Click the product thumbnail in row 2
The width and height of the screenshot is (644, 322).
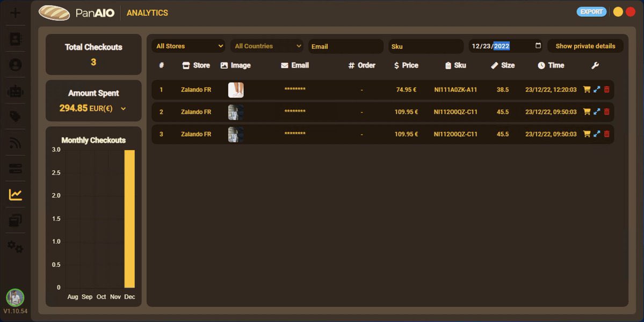tap(236, 112)
